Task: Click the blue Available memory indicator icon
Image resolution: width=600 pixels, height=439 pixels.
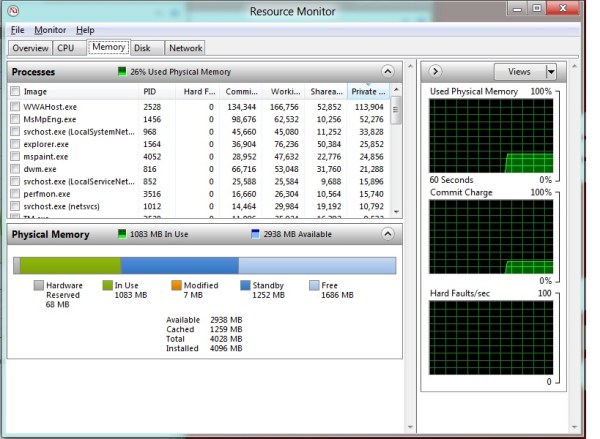Action: point(257,234)
